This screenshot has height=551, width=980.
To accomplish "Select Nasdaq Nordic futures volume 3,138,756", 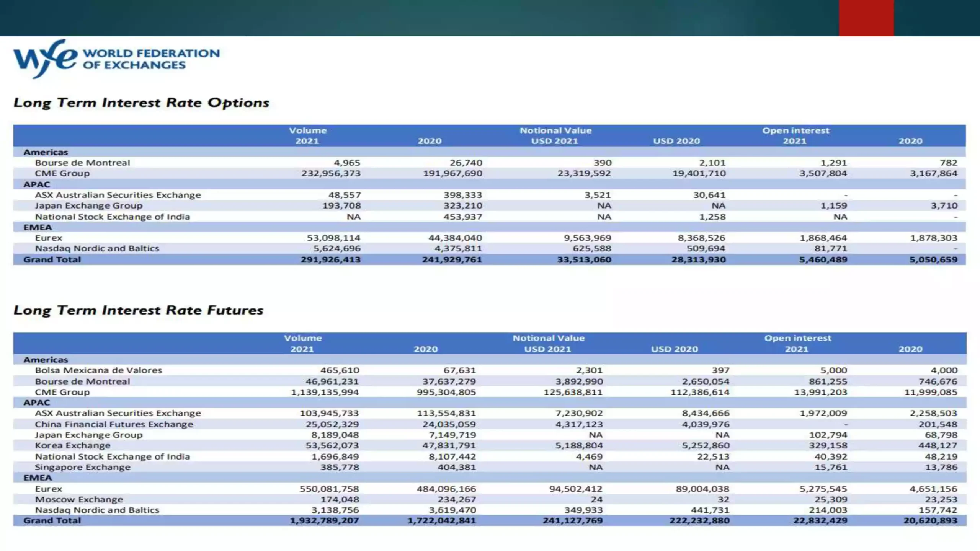I will [335, 510].
